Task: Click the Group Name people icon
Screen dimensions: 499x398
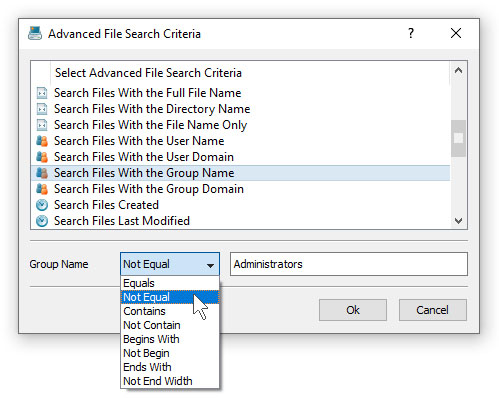Action: pos(42,173)
